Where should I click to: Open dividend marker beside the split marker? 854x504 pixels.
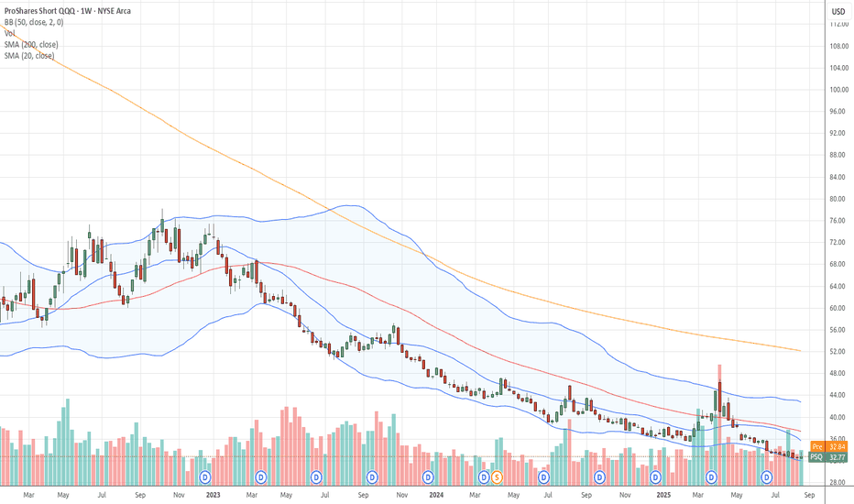coord(484,477)
